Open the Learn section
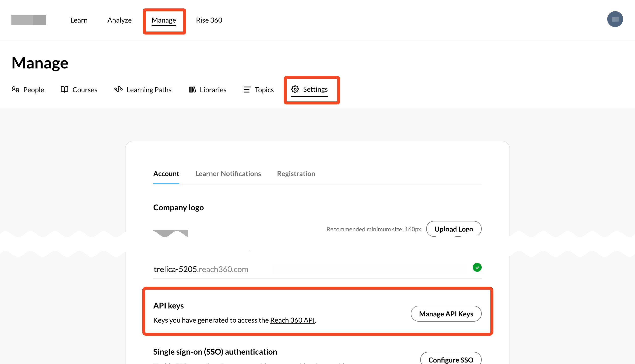Viewport: 635px width, 364px height. pos(79,20)
